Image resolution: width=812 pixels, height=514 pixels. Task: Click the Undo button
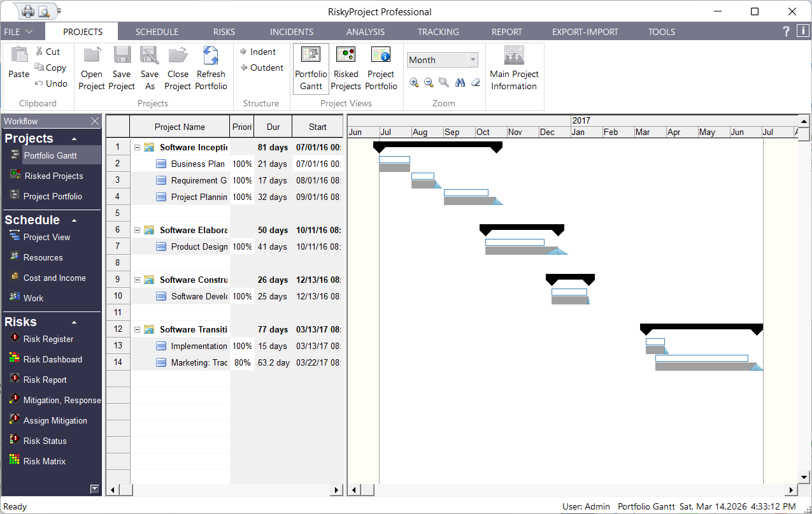tap(51, 83)
